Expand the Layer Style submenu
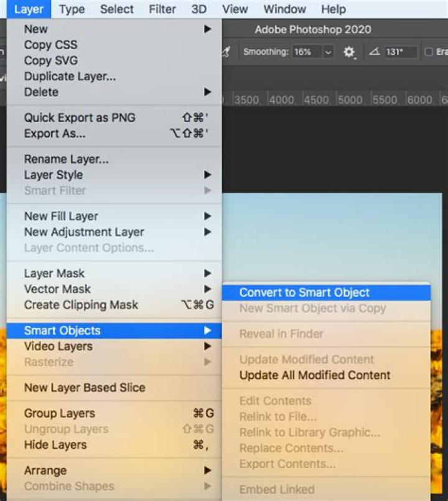The height and width of the screenshot is (501, 448). [x=114, y=175]
